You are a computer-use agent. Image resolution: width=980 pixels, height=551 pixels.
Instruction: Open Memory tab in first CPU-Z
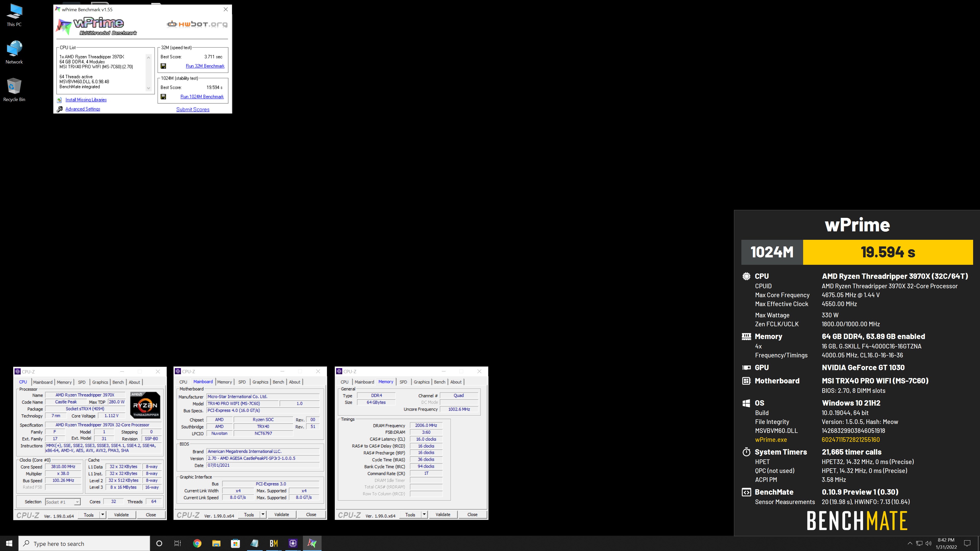tap(64, 382)
